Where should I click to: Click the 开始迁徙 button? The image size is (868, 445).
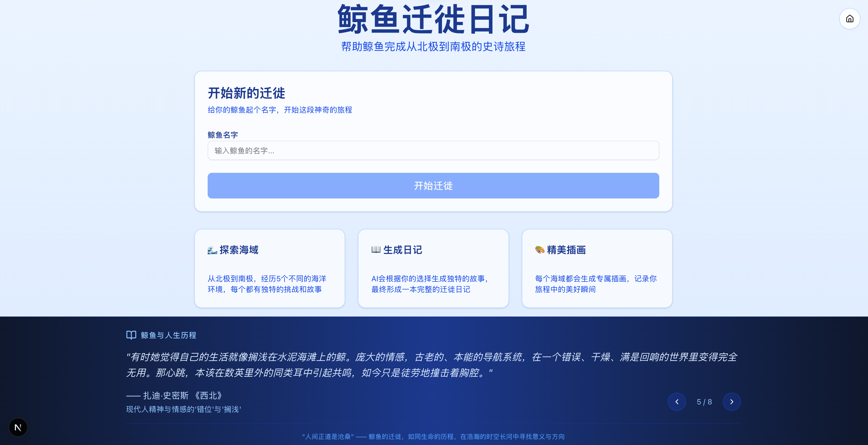point(433,185)
